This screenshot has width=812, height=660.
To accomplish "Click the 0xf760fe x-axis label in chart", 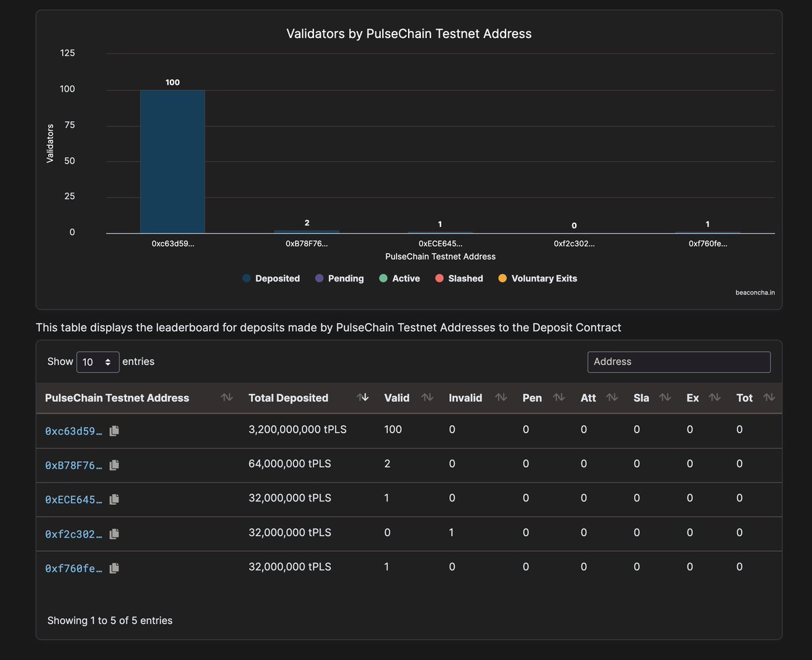I will 708,244.
